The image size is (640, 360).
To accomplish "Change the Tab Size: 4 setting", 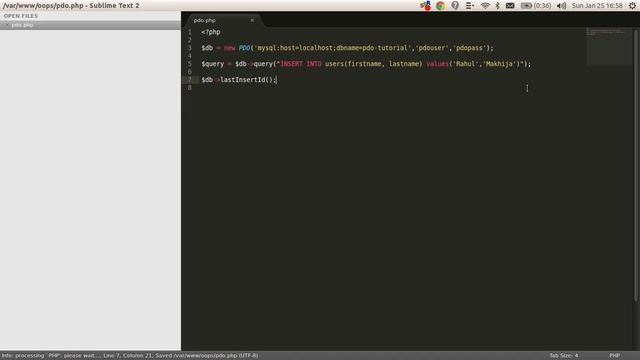I will click(564, 356).
